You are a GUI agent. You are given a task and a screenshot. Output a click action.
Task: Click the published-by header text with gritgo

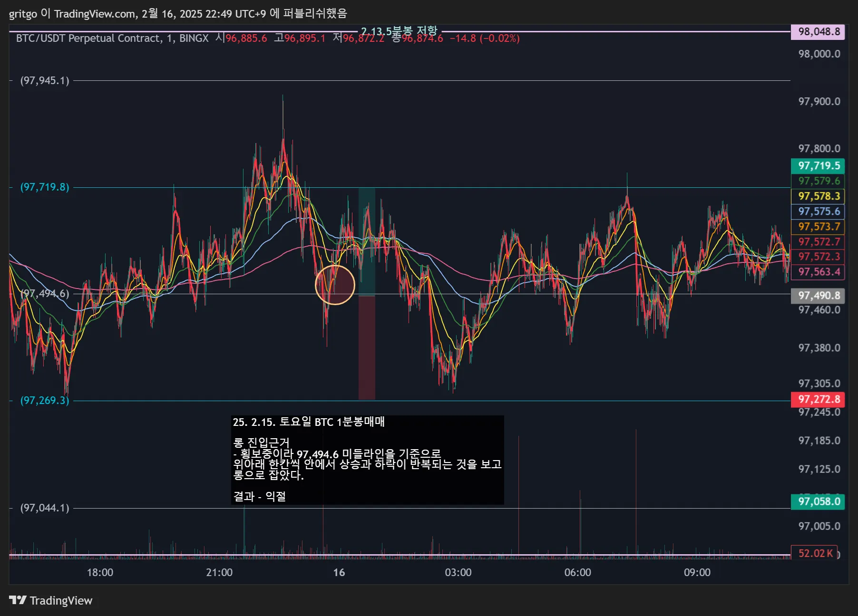(178, 13)
